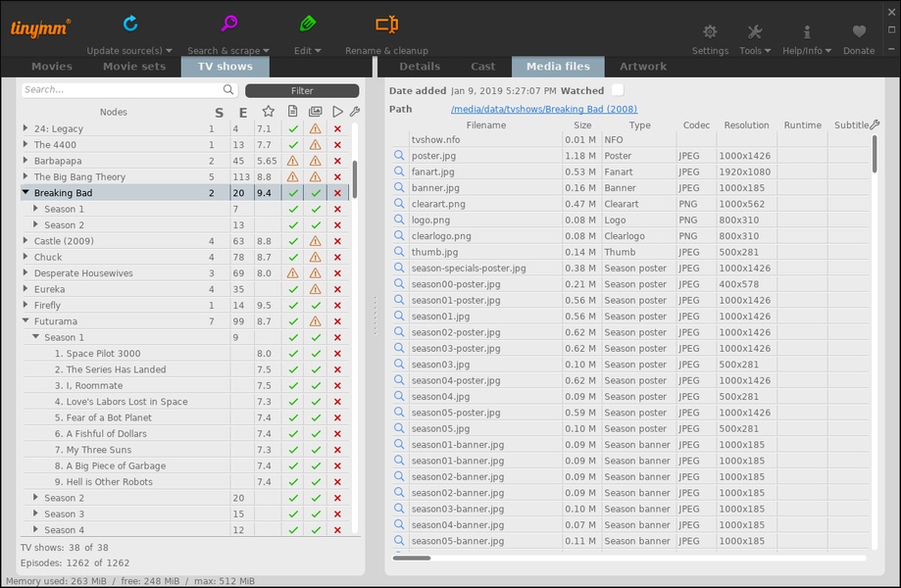This screenshot has height=588, width=901.
Task: Expand Breaking Bad Season 1
Action: coord(35,209)
